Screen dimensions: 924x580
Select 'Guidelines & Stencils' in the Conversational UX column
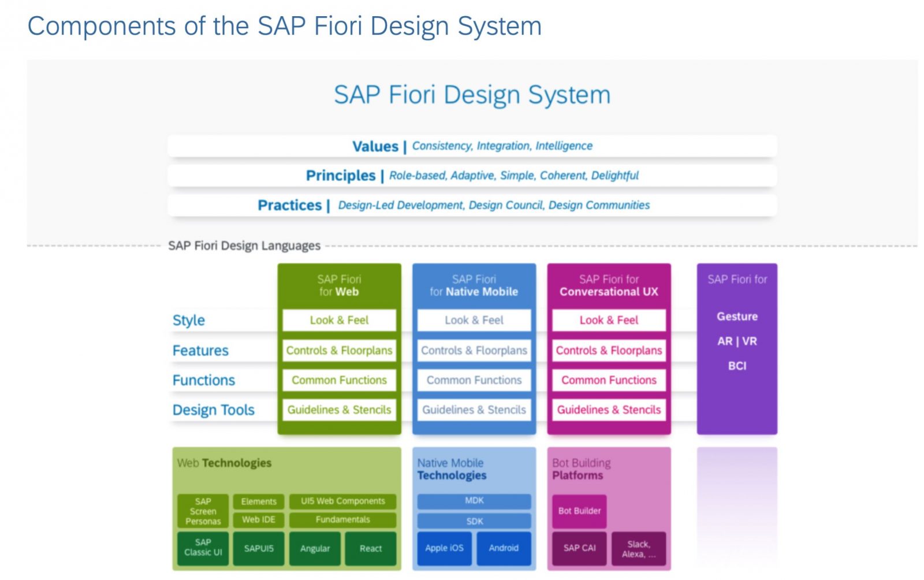tap(609, 410)
